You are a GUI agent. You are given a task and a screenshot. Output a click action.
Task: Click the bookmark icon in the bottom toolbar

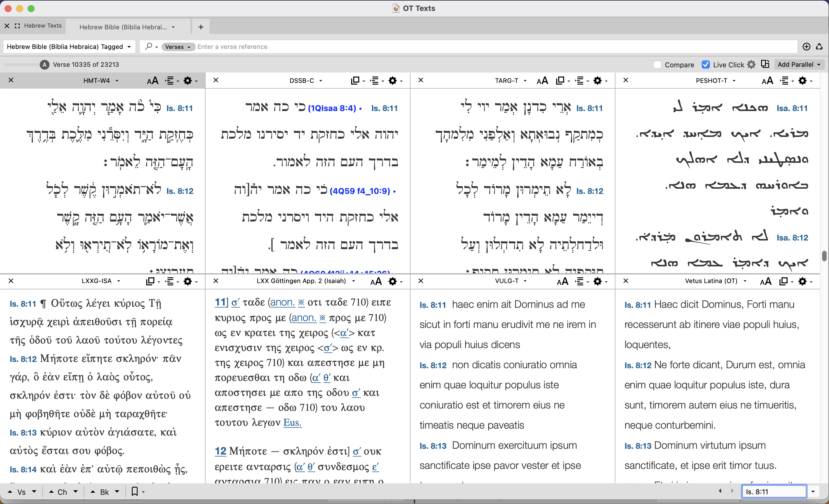(135, 492)
